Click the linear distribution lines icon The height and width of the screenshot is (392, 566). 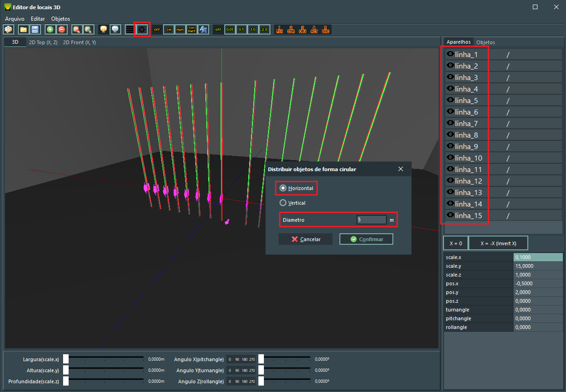[130, 29]
